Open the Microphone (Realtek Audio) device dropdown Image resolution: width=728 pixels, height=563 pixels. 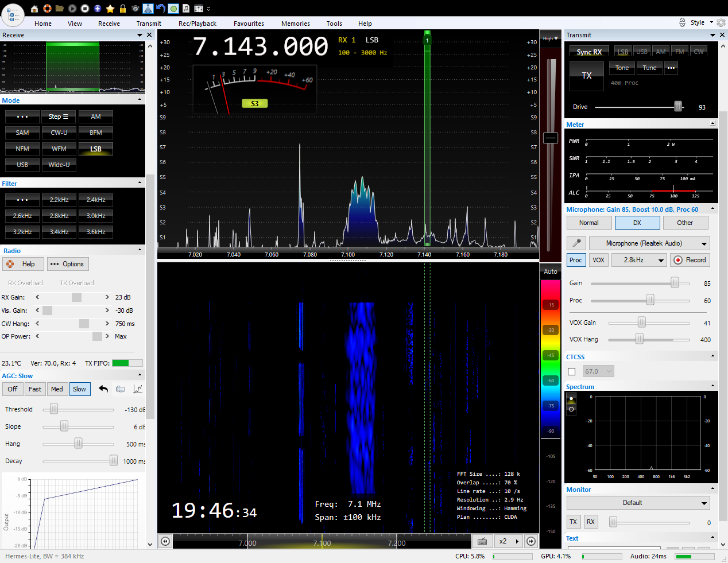coord(649,243)
